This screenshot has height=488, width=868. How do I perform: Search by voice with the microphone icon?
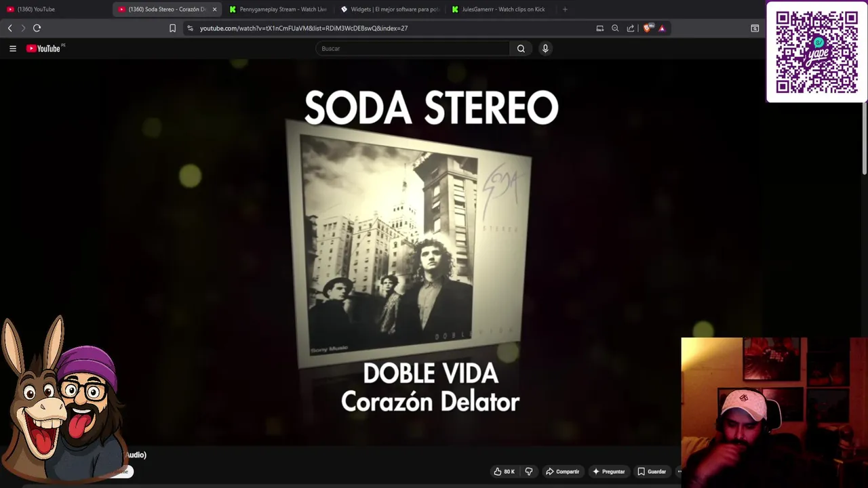coord(545,48)
